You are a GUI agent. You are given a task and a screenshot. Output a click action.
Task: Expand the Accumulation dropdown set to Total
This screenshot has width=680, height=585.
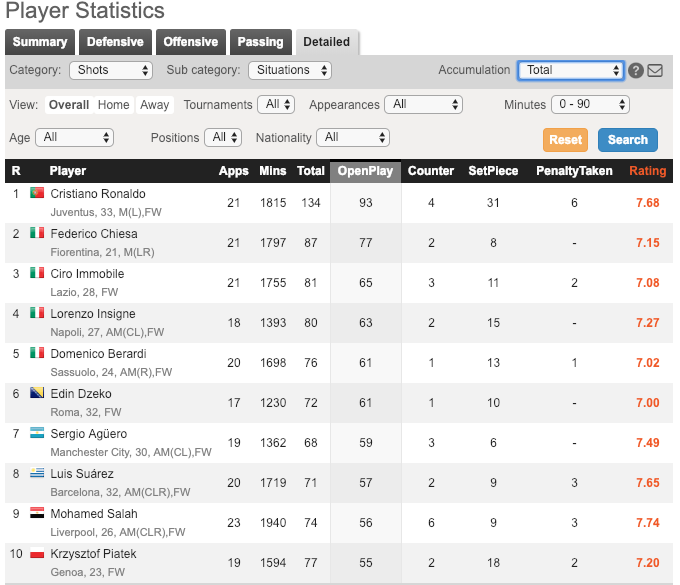(571, 70)
